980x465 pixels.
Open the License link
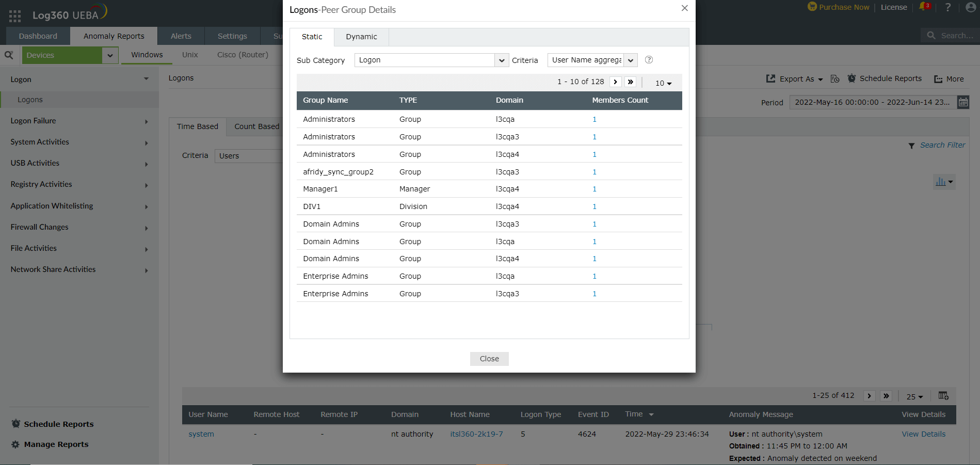click(894, 7)
